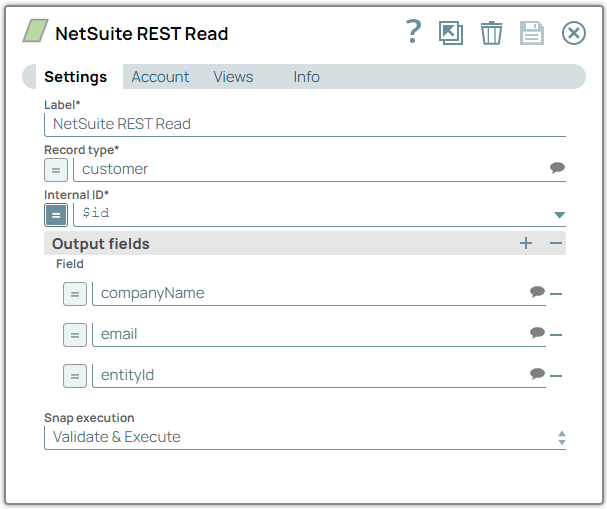
Task: Open the help question mark icon
Action: pos(413,32)
